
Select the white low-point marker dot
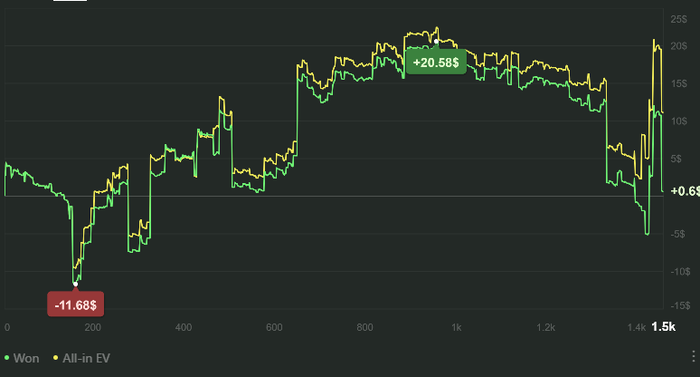[75, 284]
